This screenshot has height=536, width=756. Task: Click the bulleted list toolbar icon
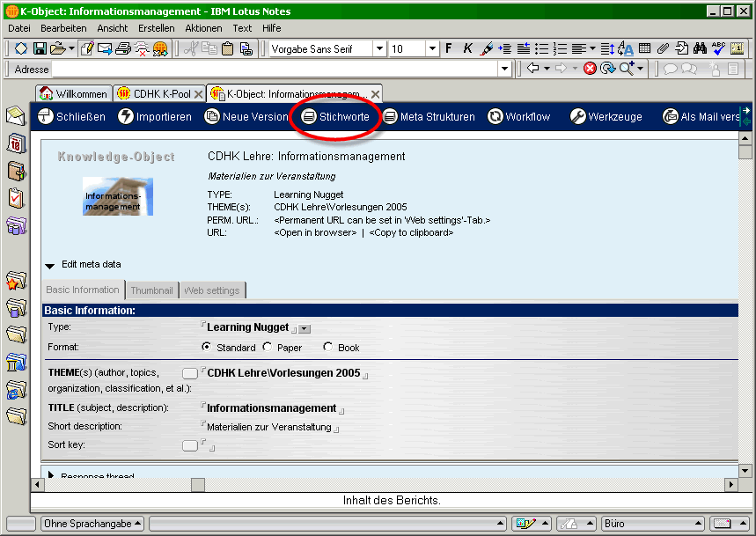pos(541,48)
